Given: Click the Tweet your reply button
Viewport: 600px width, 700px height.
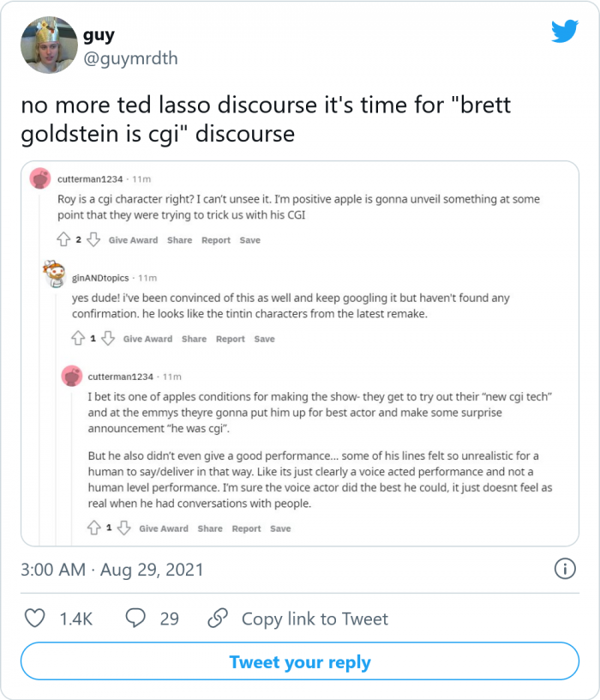Looking at the screenshot, I should coord(300,662).
